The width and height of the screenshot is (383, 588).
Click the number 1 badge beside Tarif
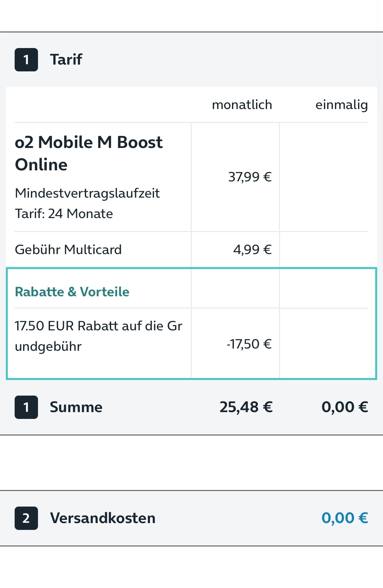click(26, 60)
